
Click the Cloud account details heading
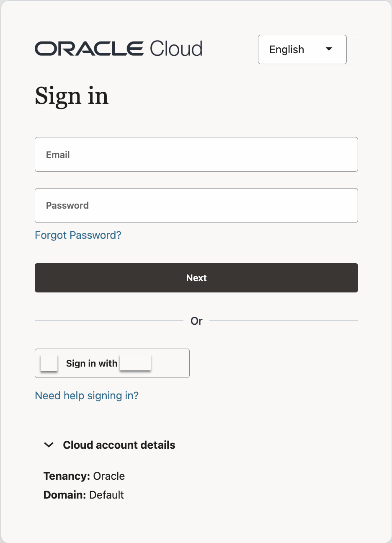click(x=119, y=445)
